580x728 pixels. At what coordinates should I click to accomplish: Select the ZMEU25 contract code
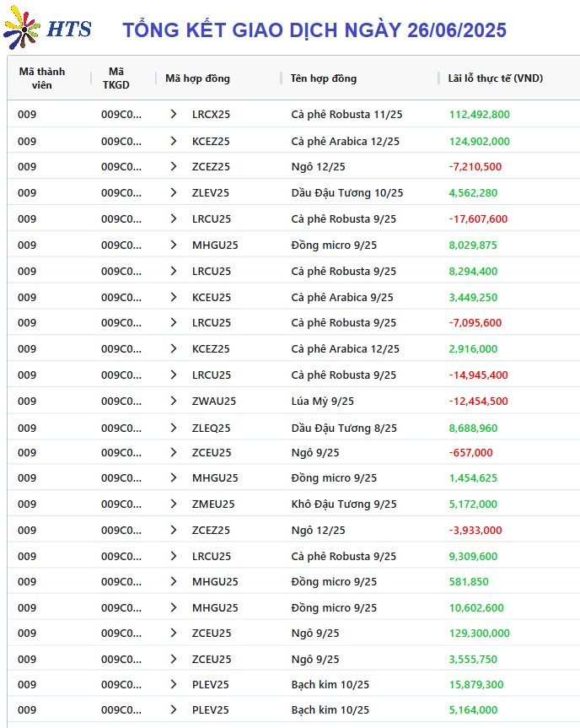tap(213, 504)
